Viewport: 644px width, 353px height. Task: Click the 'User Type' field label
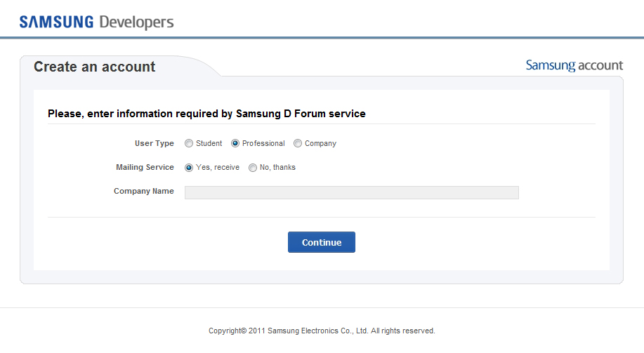(155, 143)
